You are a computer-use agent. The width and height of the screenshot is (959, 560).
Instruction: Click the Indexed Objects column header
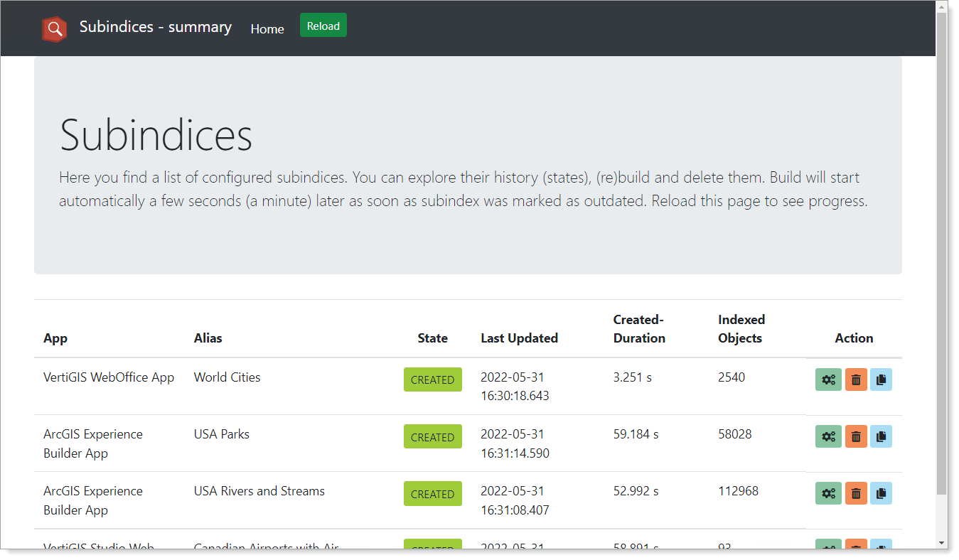[x=741, y=329]
